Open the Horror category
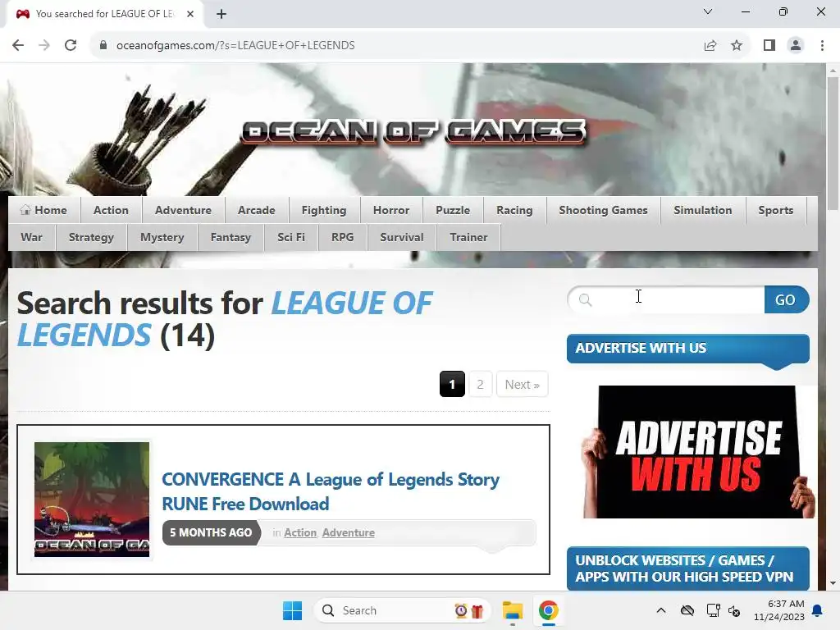This screenshot has height=630, width=840. [x=391, y=210]
